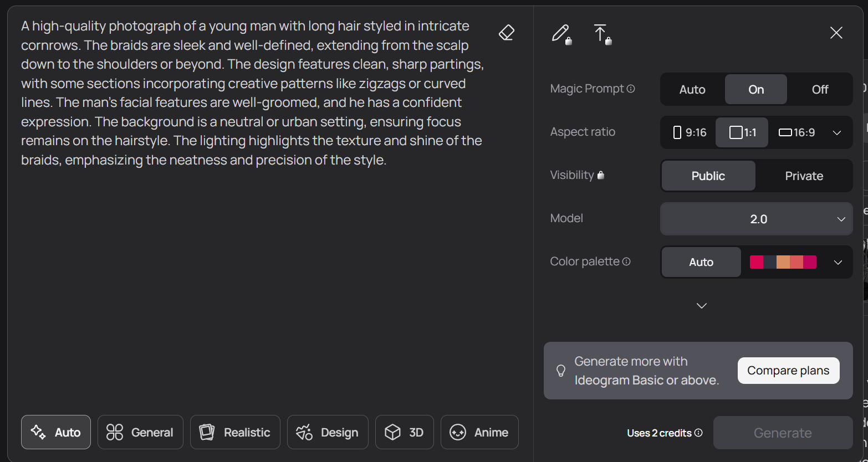This screenshot has width=868, height=462.
Task: Click the lightbulb tip icon
Action: [561, 371]
